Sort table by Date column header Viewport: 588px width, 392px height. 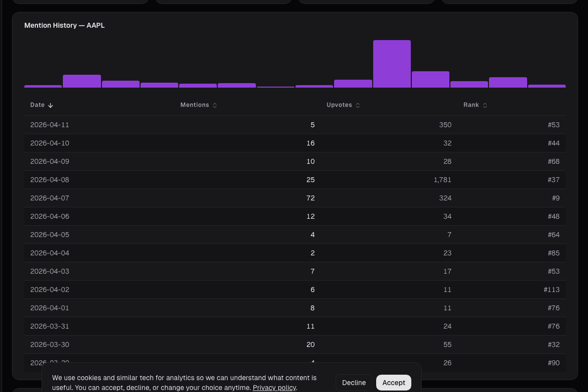38,105
